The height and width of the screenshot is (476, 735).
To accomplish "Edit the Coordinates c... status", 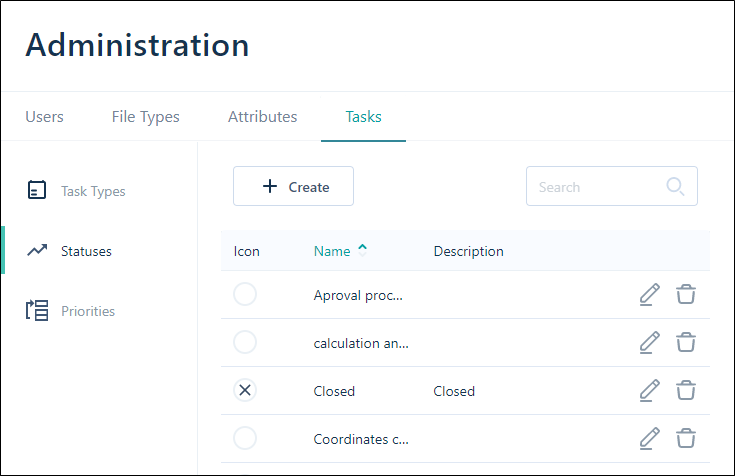I will click(x=650, y=438).
